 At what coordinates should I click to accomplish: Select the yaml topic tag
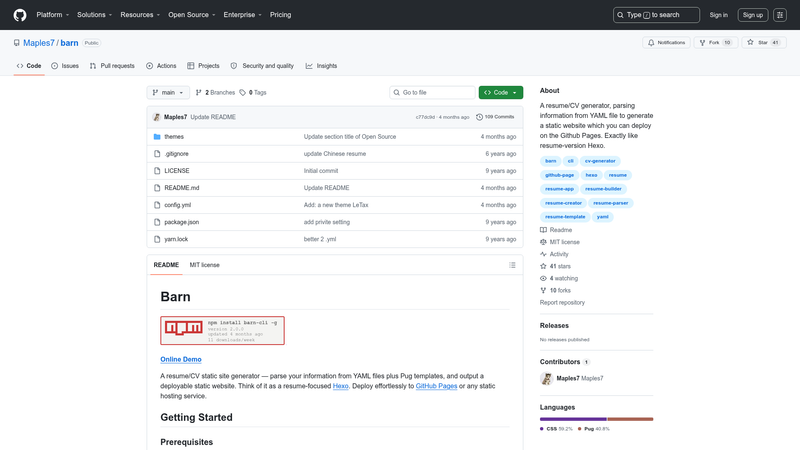[x=603, y=217]
